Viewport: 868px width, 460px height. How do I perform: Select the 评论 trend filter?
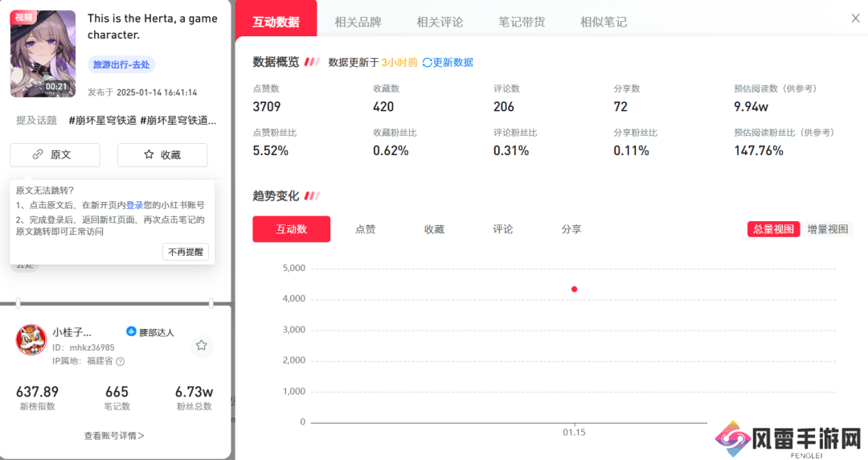point(502,229)
